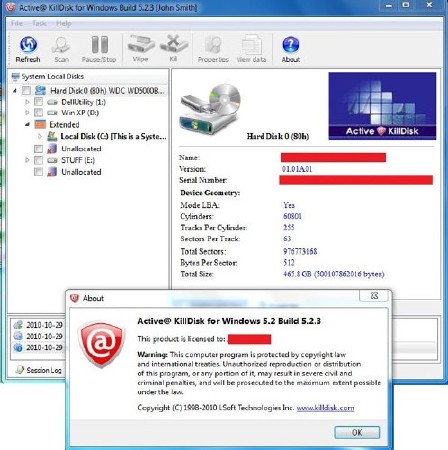Click the first 2010-10-29 log entry icon
Viewport: 448px width, 450px height.
[18, 325]
